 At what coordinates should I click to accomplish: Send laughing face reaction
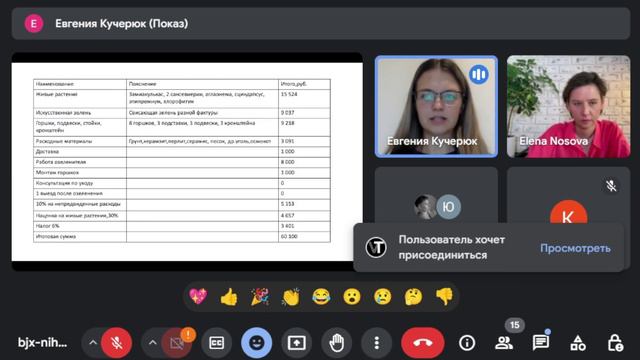pos(321,296)
